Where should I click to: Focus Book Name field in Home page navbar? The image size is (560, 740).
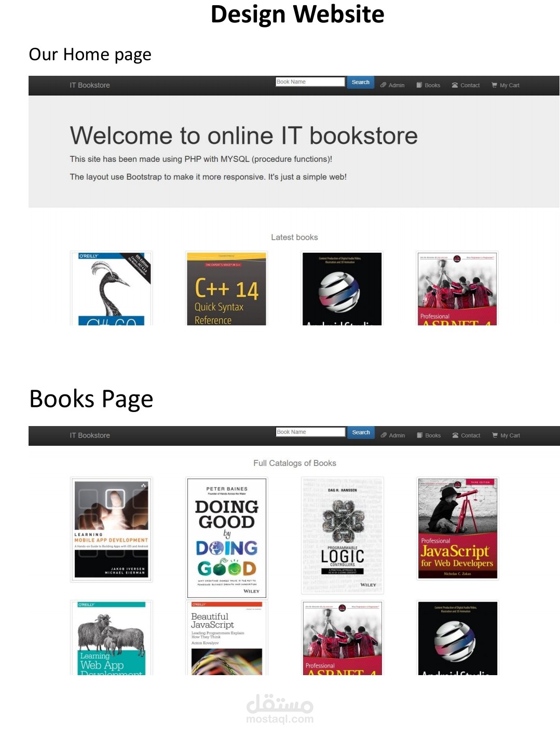[x=310, y=82]
